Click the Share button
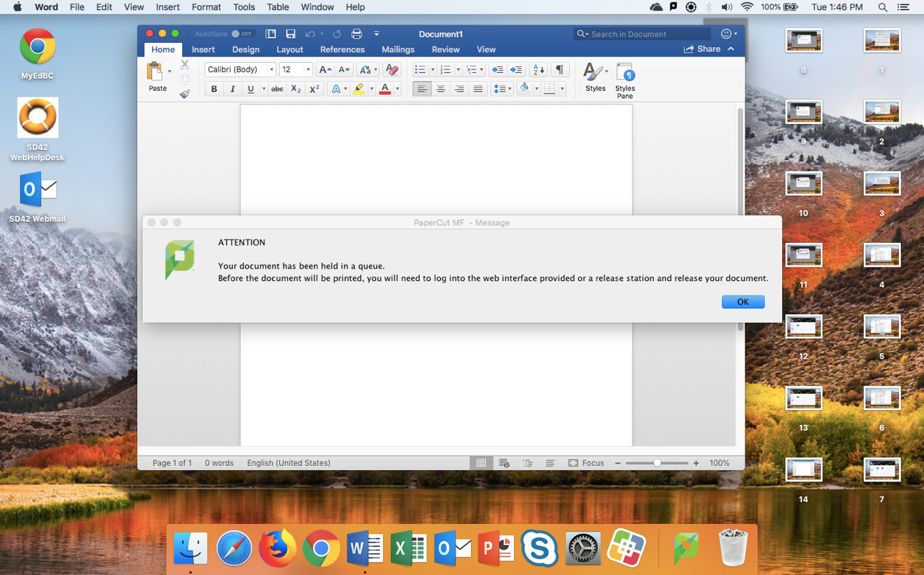The width and height of the screenshot is (924, 575). [702, 49]
